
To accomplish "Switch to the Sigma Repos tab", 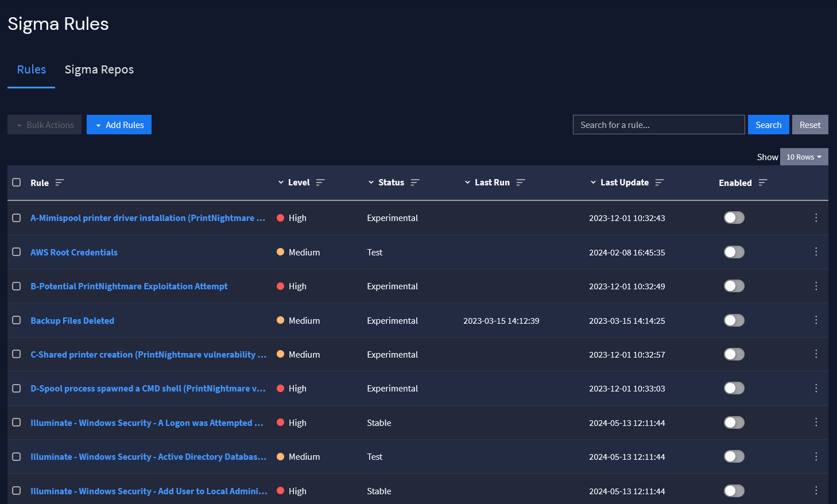I will [99, 69].
